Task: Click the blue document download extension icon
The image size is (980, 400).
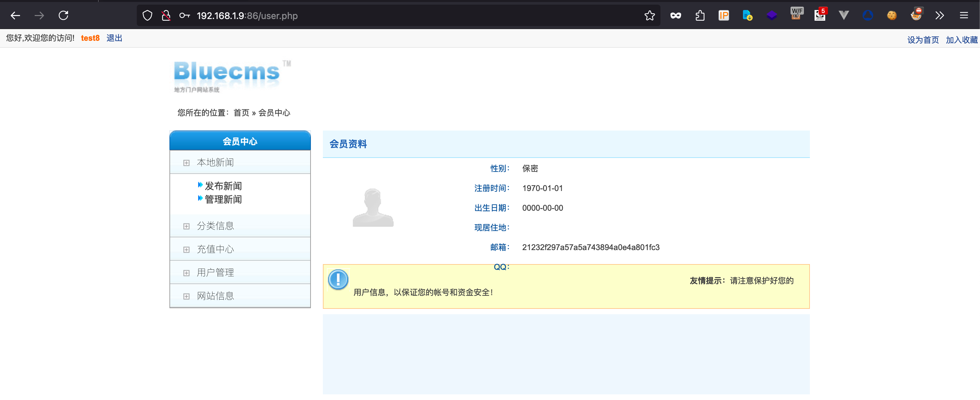Action: click(x=748, y=16)
